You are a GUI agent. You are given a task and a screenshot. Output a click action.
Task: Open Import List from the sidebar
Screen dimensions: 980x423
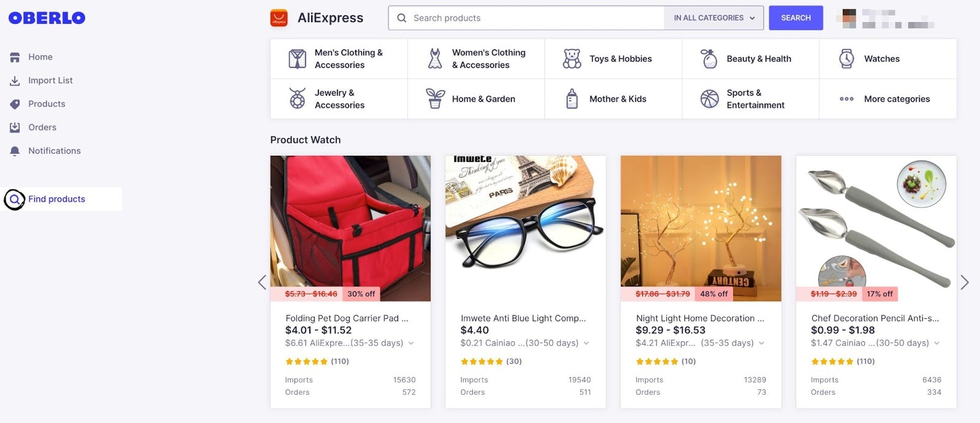pyautogui.click(x=51, y=80)
